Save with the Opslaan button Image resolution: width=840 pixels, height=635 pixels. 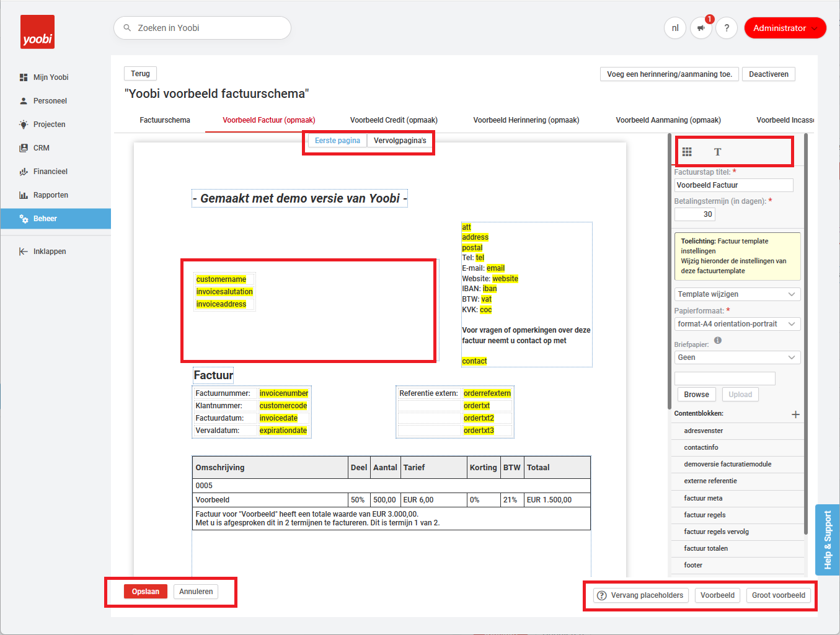coord(146,592)
